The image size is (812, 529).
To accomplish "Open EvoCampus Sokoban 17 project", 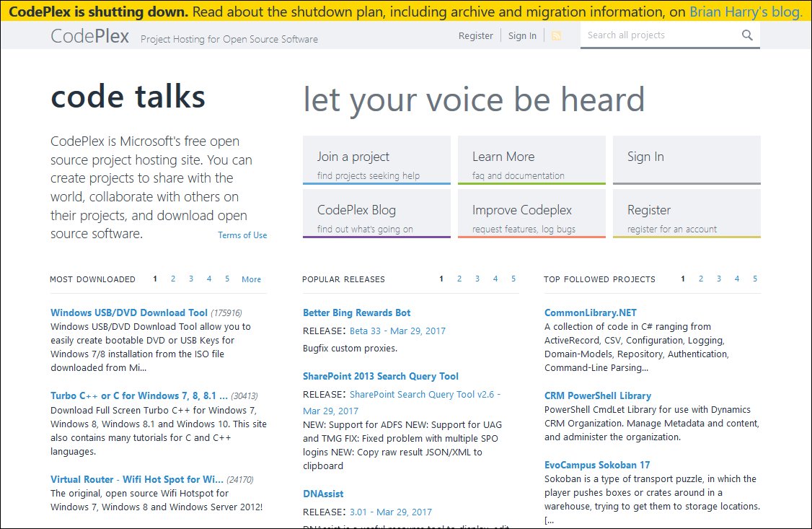I will (x=597, y=465).
